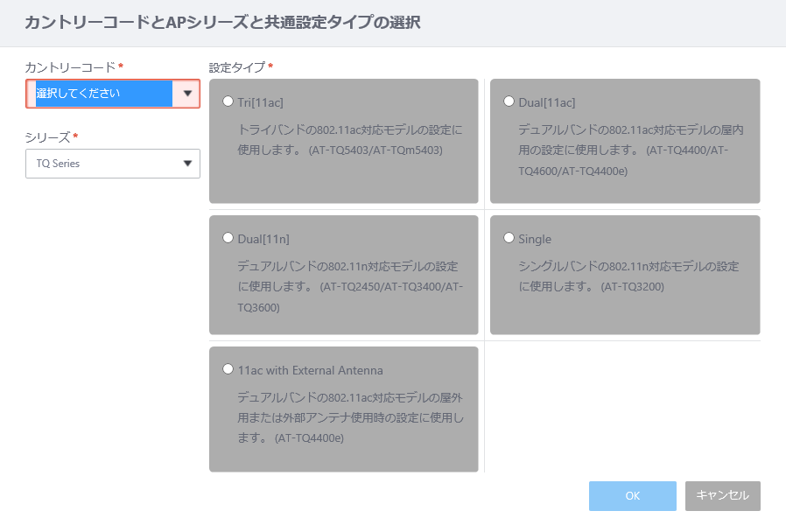
Task: Click the Dual[11n] description mentioning AT-TQ2450
Action: pyautogui.click(x=350, y=286)
